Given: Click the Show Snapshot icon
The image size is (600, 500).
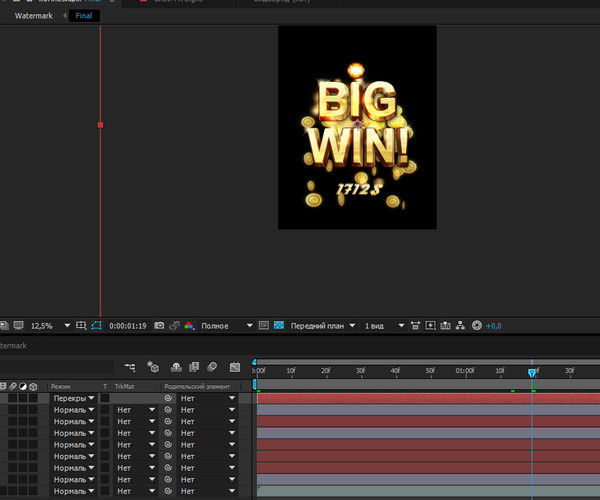Looking at the screenshot, I should (174, 326).
